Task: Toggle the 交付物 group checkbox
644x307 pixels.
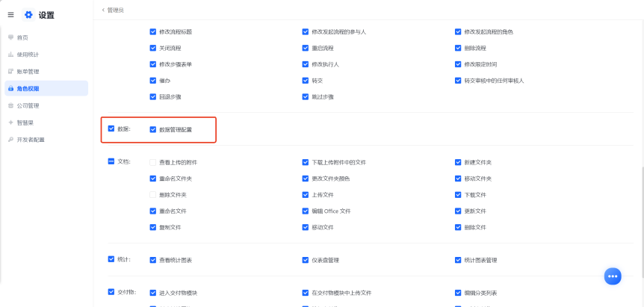Action: pyautogui.click(x=111, y=292)
